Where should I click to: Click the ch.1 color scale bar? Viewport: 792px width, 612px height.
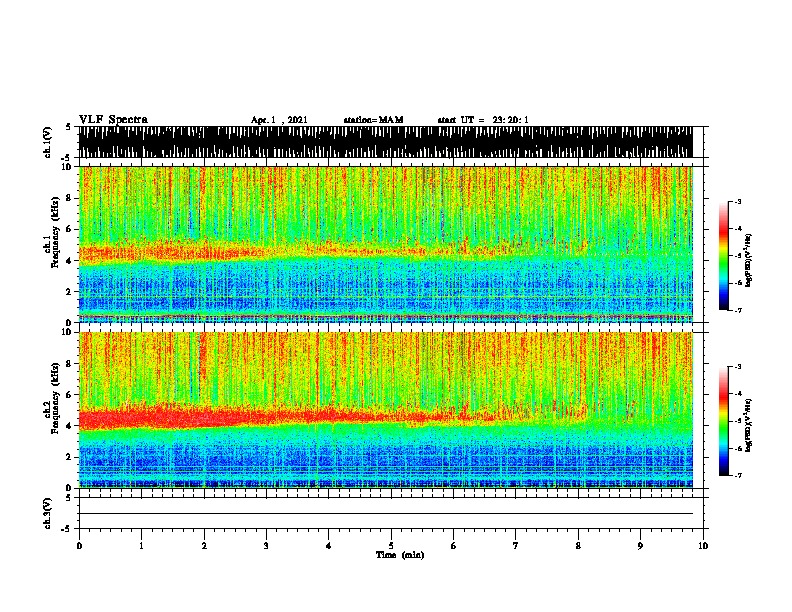pos(724,256)
